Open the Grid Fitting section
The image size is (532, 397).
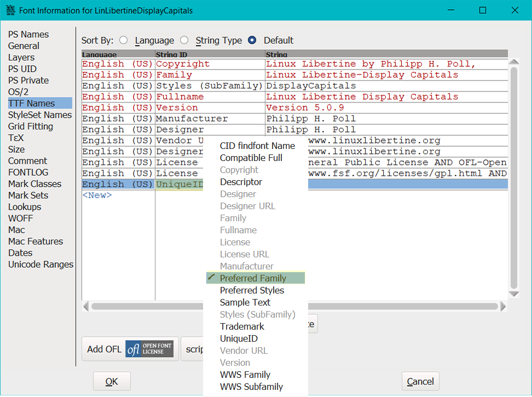tap(31, 126)
